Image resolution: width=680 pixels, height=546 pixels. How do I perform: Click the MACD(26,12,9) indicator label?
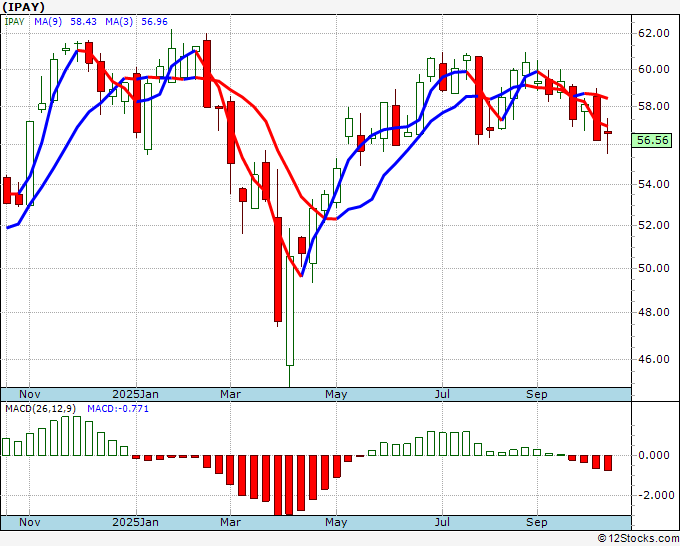coord(41,409)
